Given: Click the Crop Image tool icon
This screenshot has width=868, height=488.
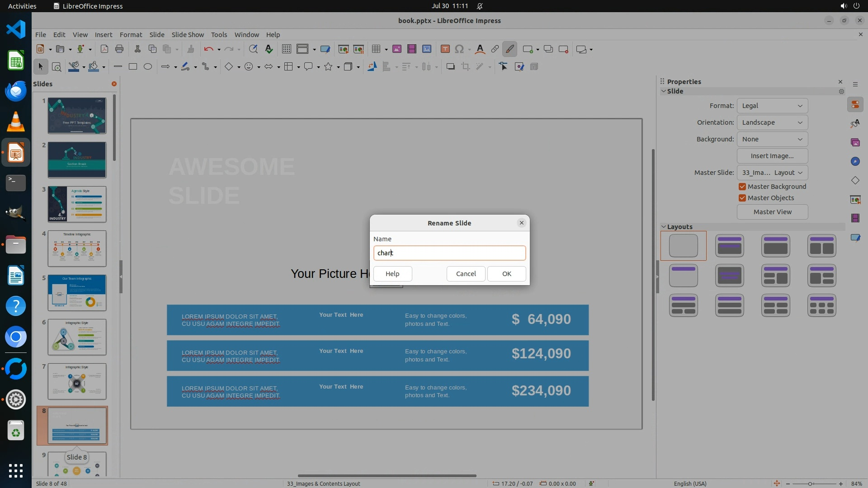Looking at the screenshot, I should click(465, 67).
